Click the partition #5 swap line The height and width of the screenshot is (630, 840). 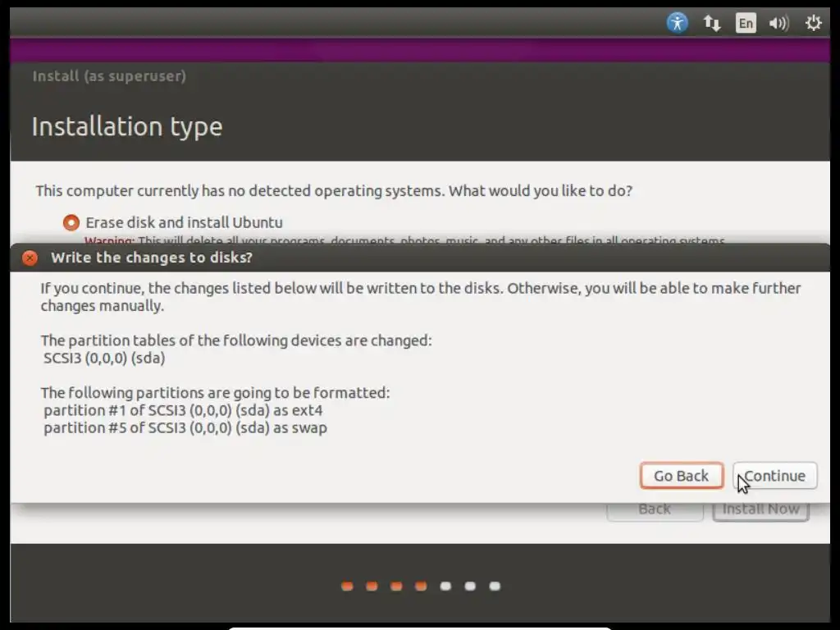185,428
